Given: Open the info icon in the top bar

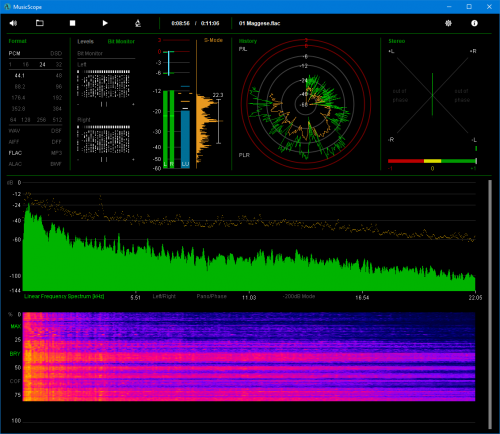Looking at the screenshot, I should click(474, 23).
